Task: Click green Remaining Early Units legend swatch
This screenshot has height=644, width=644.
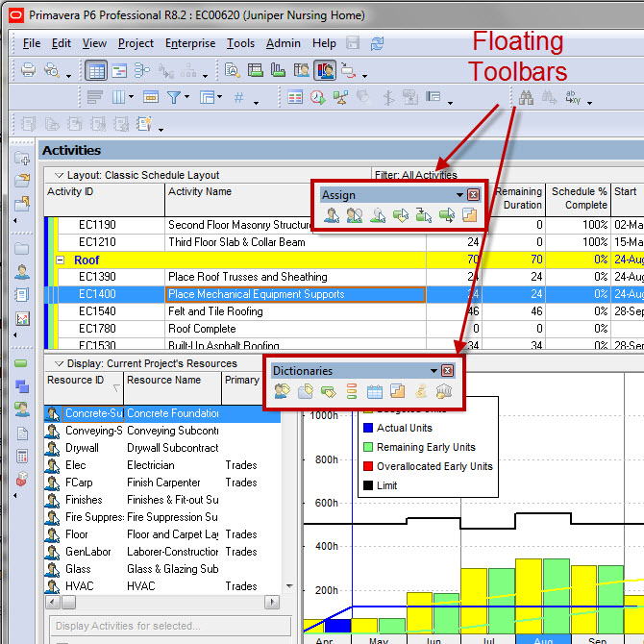Action: [368, 447]
